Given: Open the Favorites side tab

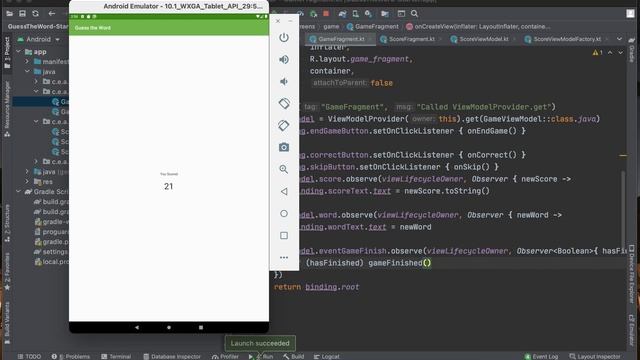Looking at the screenshot, I should [7, 271].
